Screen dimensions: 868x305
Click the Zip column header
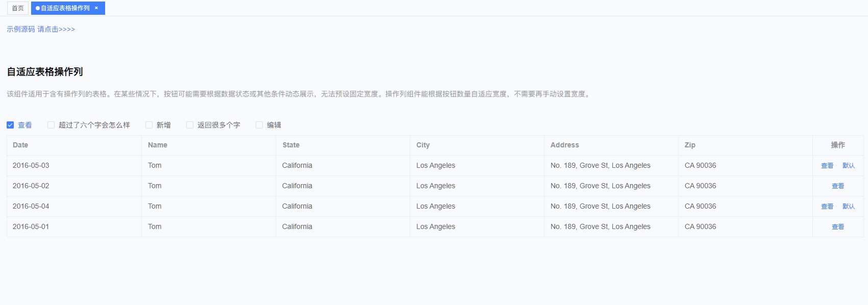coord(690,145)
